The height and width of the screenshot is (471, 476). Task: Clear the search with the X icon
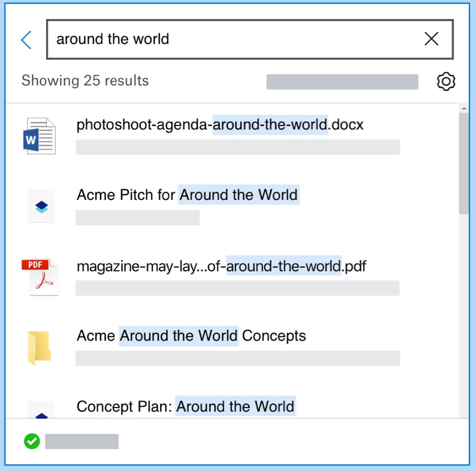click(x=431, y=39)
